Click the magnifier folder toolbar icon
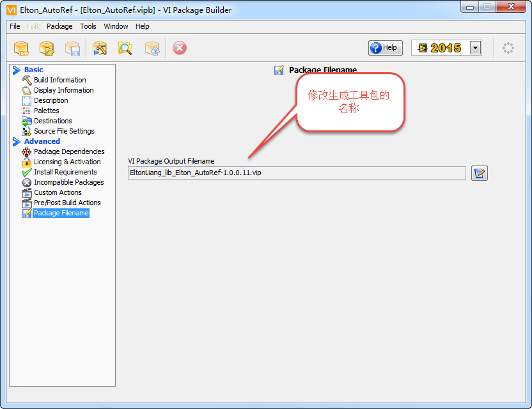 (x=125, y=48)
